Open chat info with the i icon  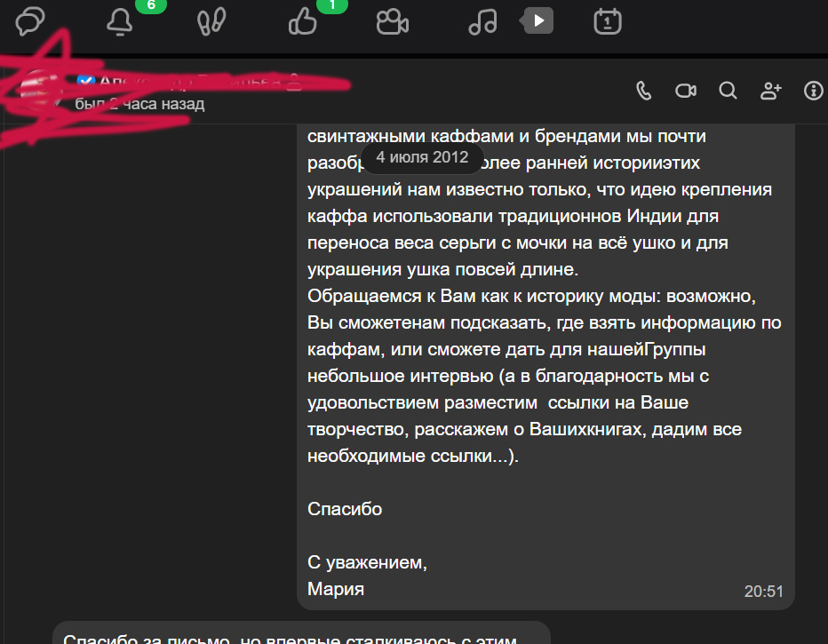(815, 91)
